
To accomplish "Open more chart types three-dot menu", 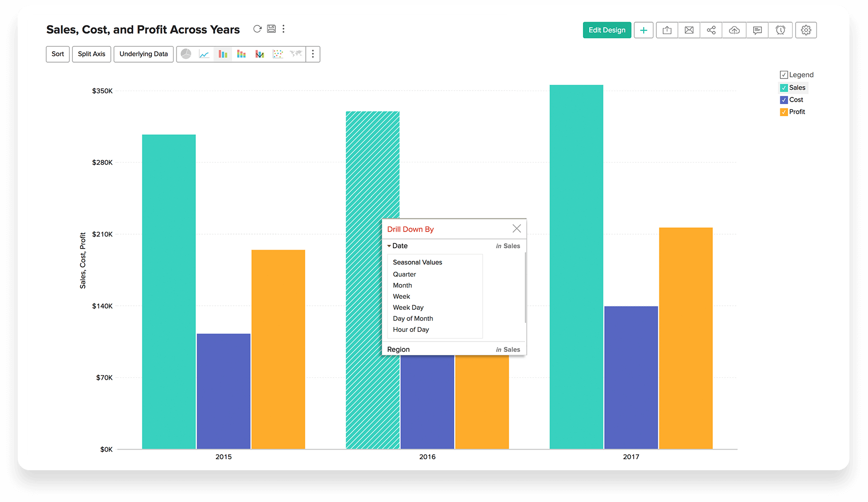I will pyautogui.click(x=313, y=54).
